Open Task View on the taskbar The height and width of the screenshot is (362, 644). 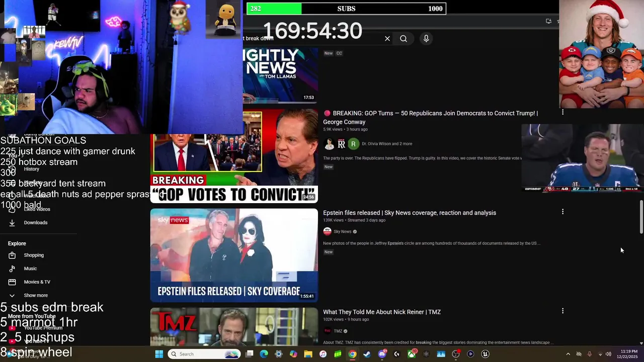coord(249,354)
